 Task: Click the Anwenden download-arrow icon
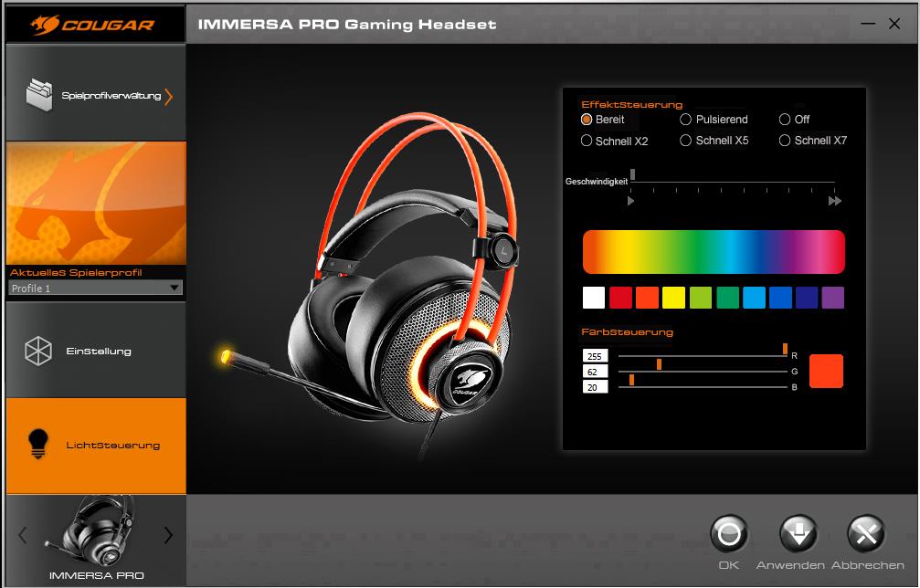tap(798, 534)
